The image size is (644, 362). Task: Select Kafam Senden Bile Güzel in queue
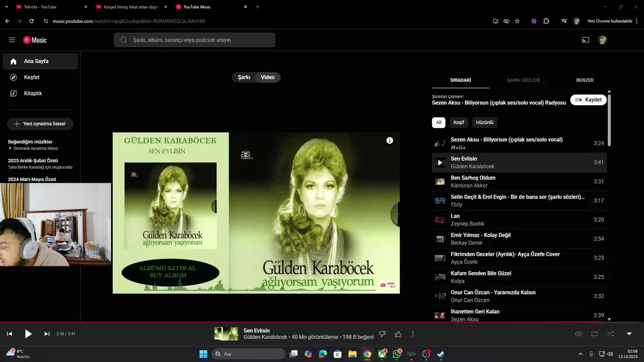(x=519, y=277)
